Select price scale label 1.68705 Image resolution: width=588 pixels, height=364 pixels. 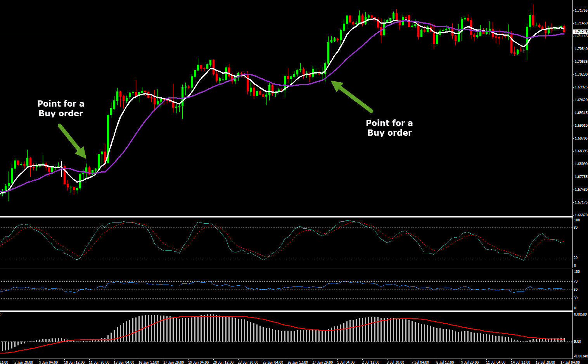pos(581,138)
